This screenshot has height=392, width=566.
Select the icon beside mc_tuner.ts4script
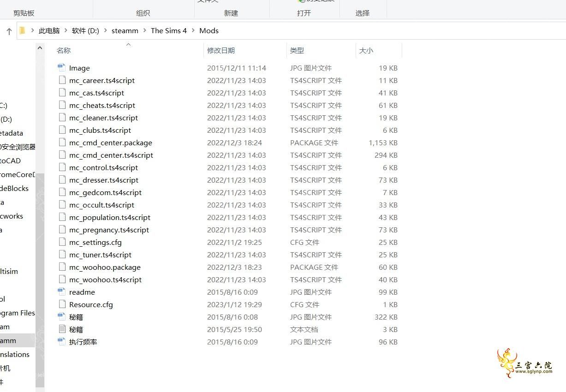click(62, 255)
